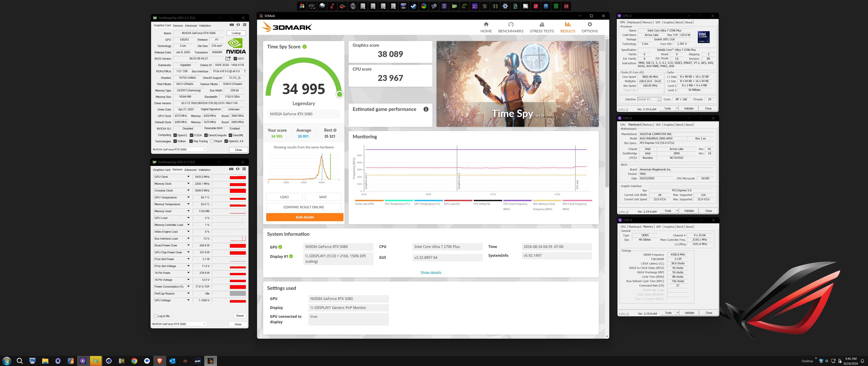Viewport: 868px width, 366px height.
Task: Click the info icon next to Estimated game performance
Action: point(426,109)
